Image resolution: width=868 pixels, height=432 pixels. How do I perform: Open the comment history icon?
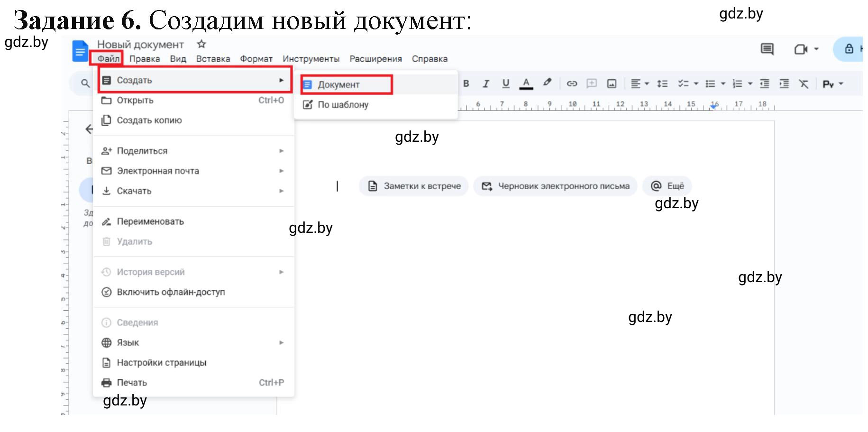[767, 49]
